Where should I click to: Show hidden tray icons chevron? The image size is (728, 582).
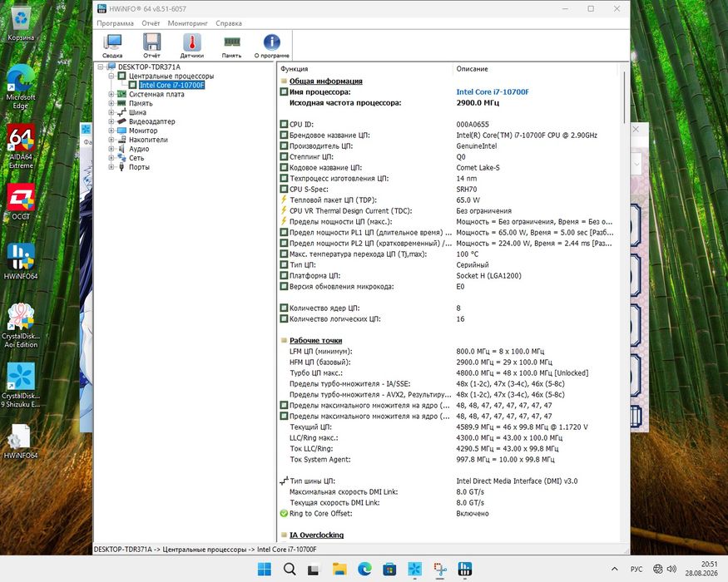tap(615, 569)
